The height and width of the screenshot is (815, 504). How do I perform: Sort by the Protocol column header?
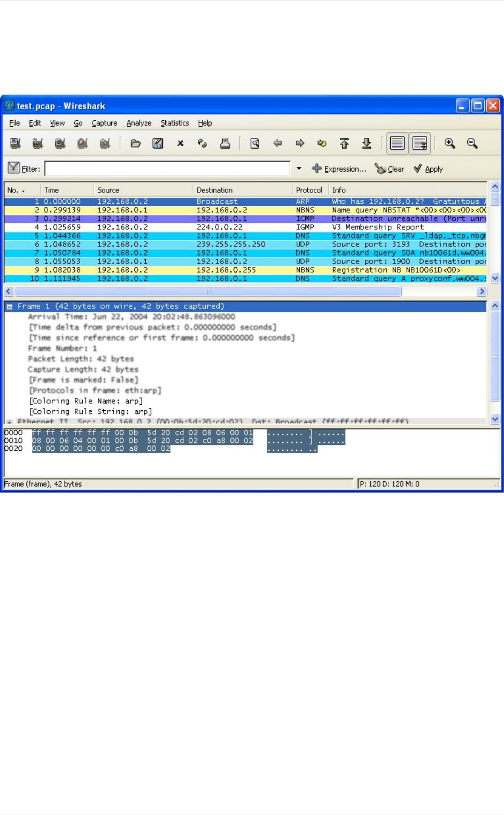[x=311, y=190]
